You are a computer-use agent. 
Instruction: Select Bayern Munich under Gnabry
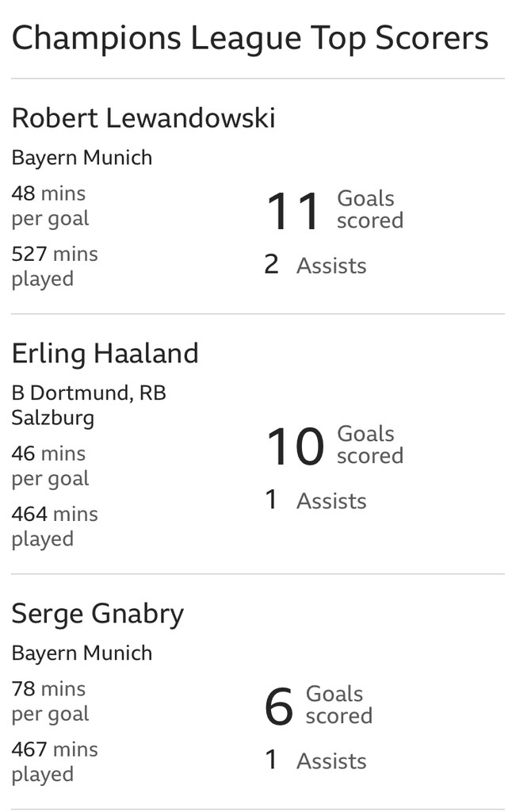(x=82, y=653)
